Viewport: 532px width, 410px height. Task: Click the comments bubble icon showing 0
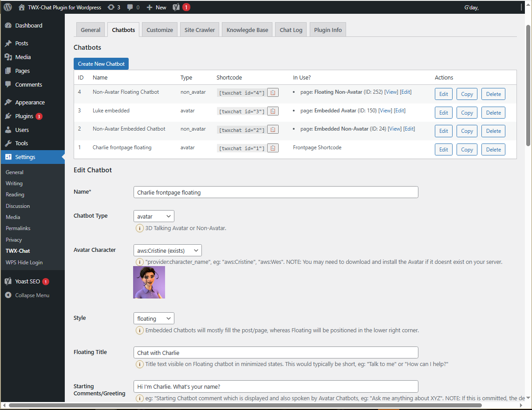(130, 7)
